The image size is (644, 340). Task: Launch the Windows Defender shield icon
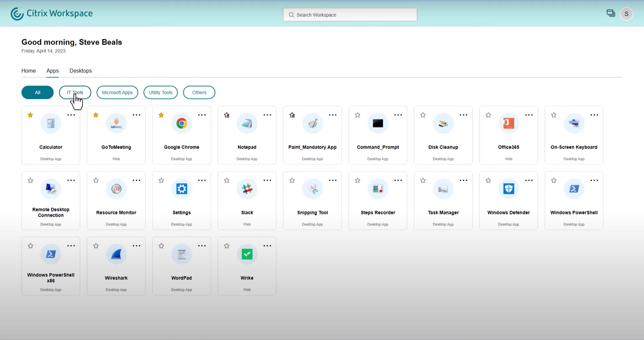509,189
